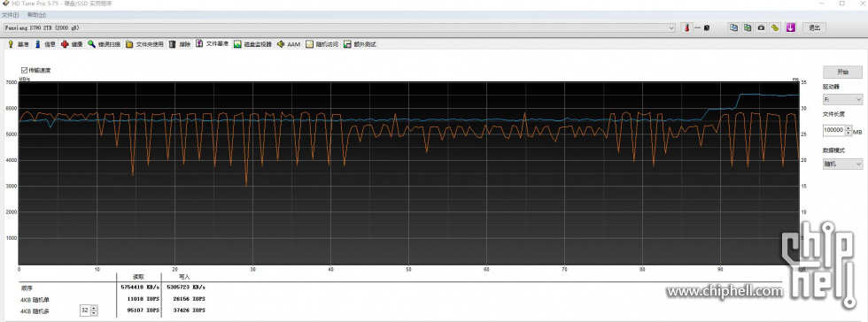Click the purple down-arrow minimize-to-tray icon

point(790,27)
